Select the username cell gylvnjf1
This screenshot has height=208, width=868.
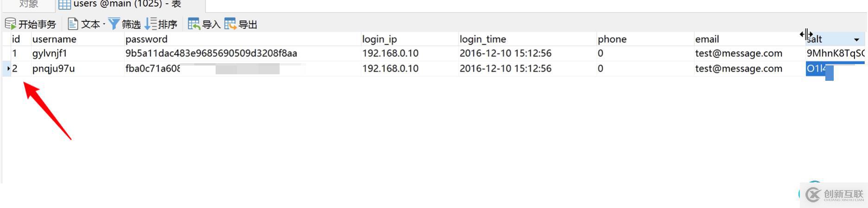coord(50,53)
